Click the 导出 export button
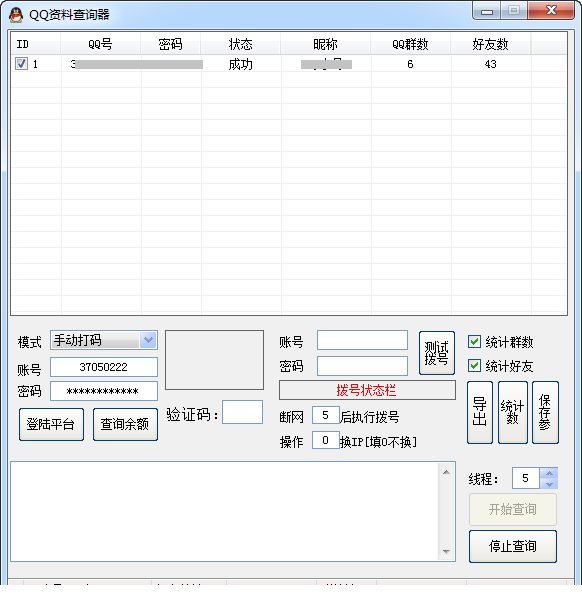The image size is (582, 608). (480, 412)
